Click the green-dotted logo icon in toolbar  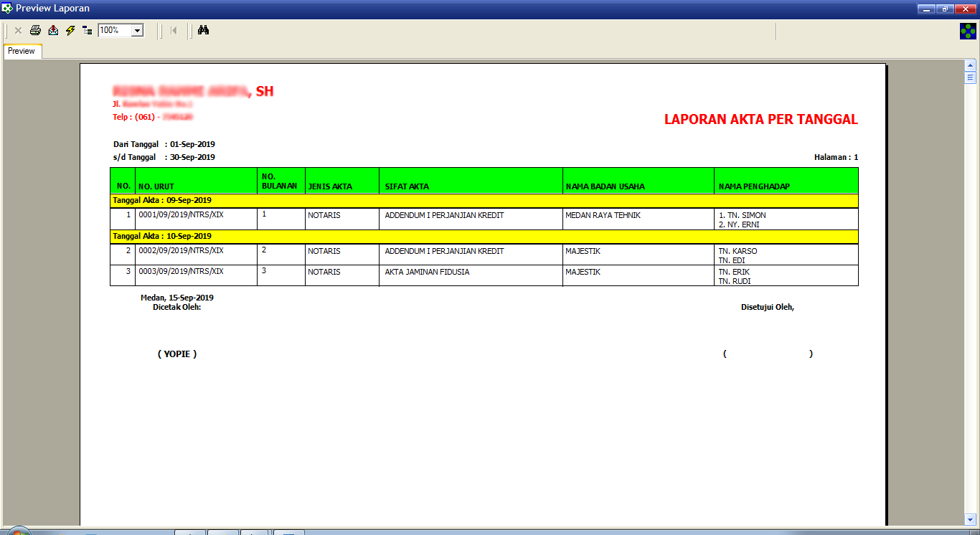click(968, 31)
